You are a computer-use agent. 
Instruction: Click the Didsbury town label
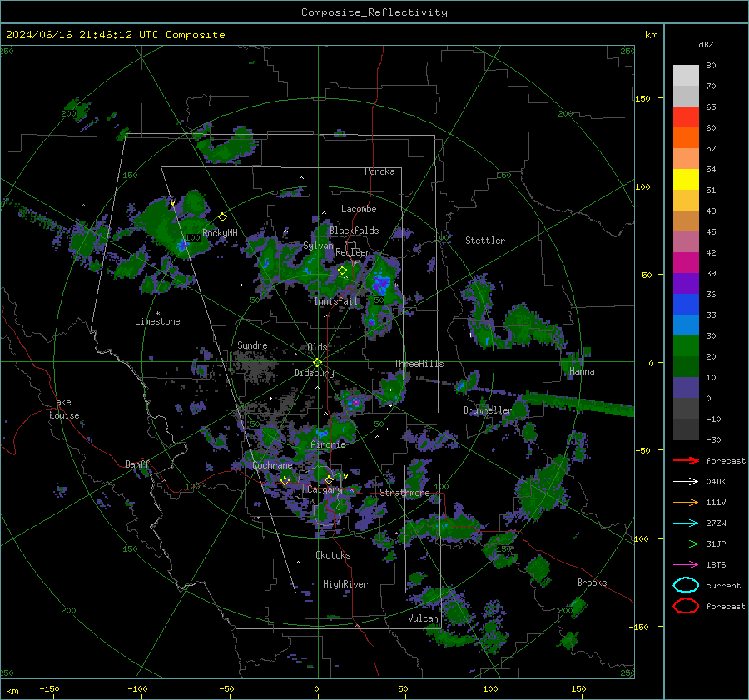314,373
